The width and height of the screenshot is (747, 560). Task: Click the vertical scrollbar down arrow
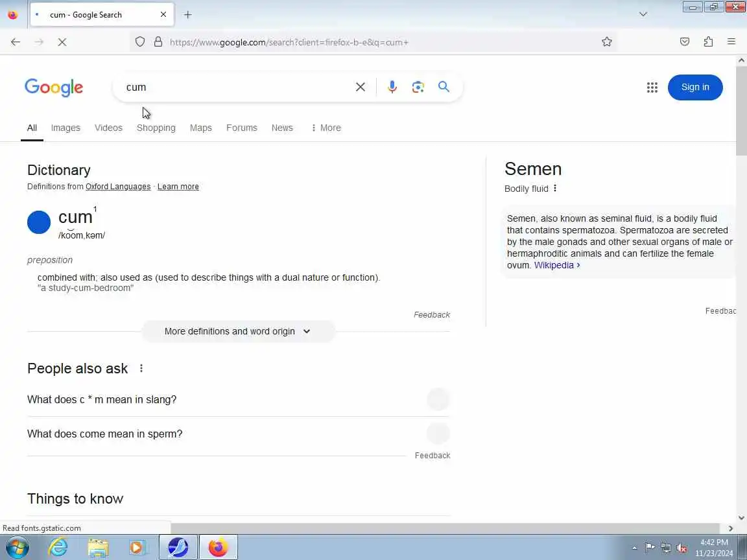pos(741,518)
